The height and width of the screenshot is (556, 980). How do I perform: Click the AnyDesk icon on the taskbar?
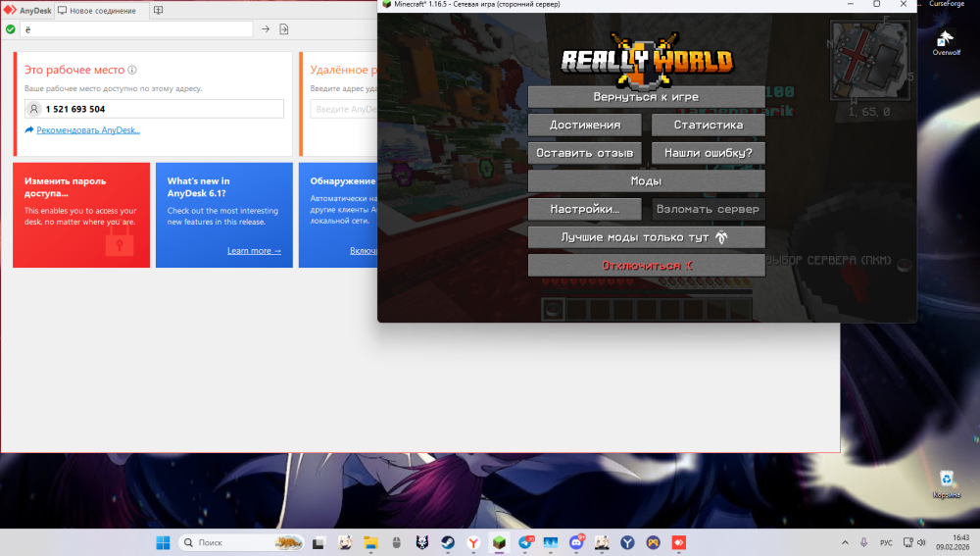(x=679, y=543)
